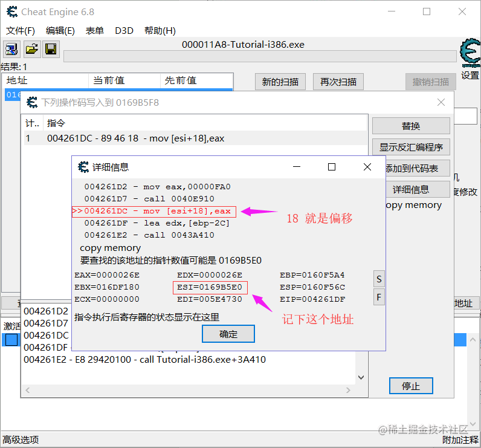Image resolution: width=481 pixels, height=448 pixels.
Task: Click the EDX=0000026E register value
Action: click(210, 275)
